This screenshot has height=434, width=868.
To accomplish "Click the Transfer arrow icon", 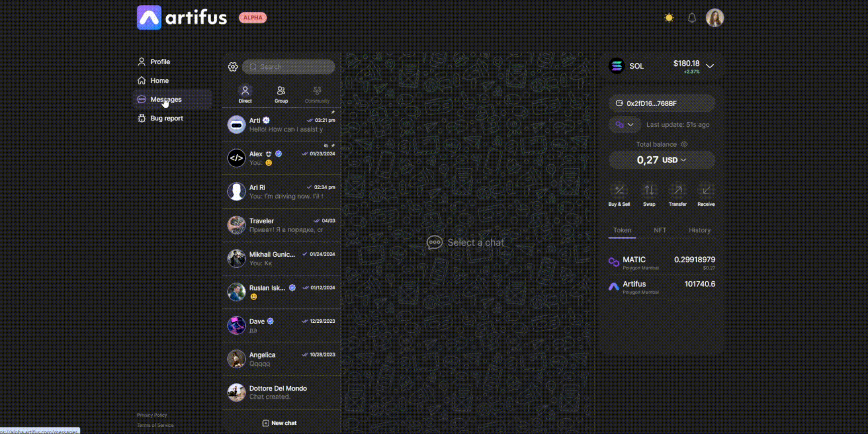I will (x=678, y=190).
